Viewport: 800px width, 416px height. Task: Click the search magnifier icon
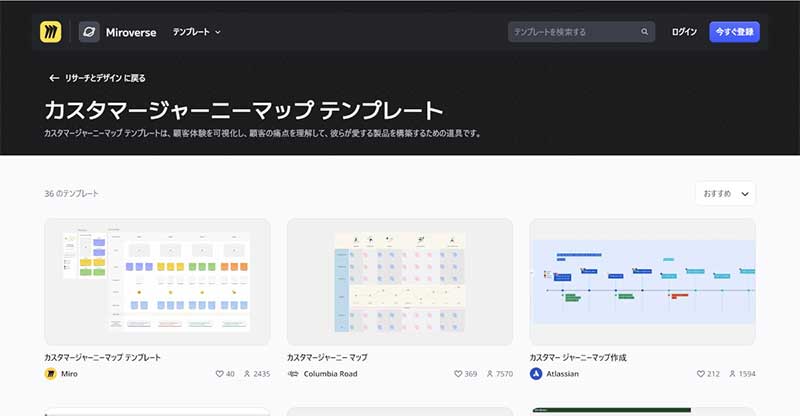click(x=644, y=32)
